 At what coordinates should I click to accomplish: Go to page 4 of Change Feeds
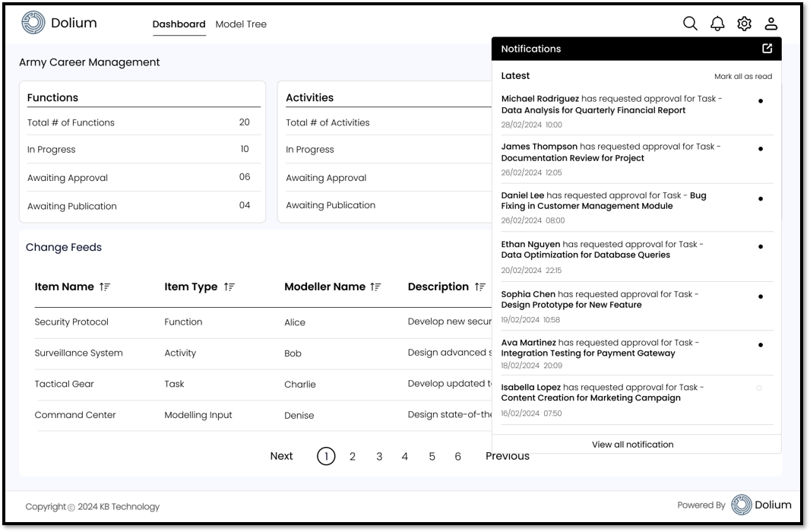[x=405, y=456]
